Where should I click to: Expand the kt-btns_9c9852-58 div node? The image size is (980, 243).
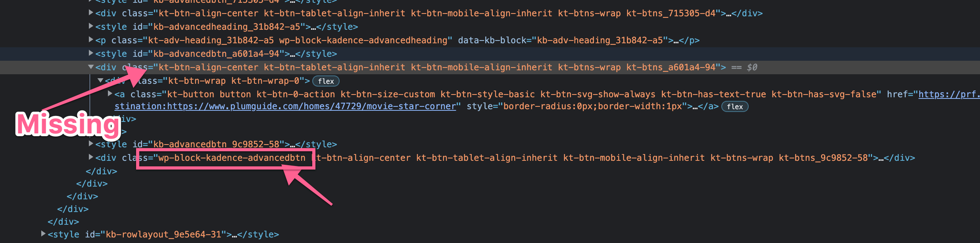[x=91, y=158]
